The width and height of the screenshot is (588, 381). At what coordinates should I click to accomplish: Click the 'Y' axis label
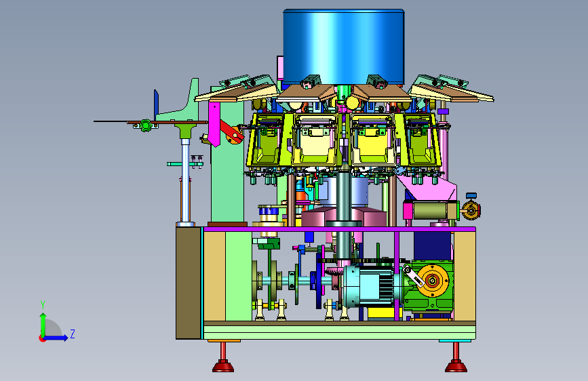coord(43,304)
